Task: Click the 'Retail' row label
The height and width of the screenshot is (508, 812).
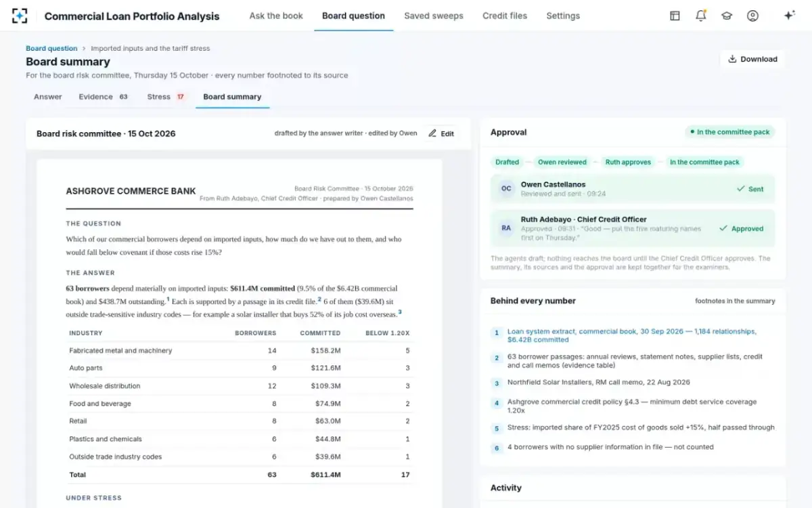Action: (78, 421)
